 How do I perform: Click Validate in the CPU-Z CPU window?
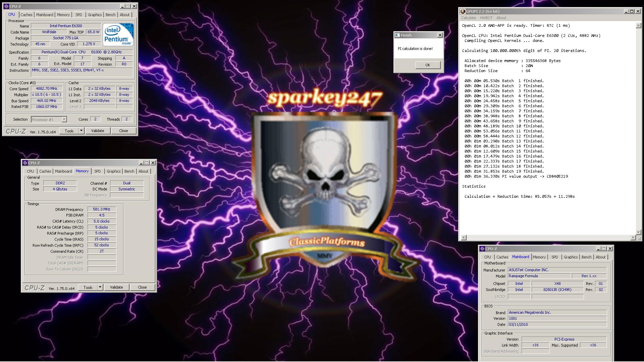(x=98, y=131)
